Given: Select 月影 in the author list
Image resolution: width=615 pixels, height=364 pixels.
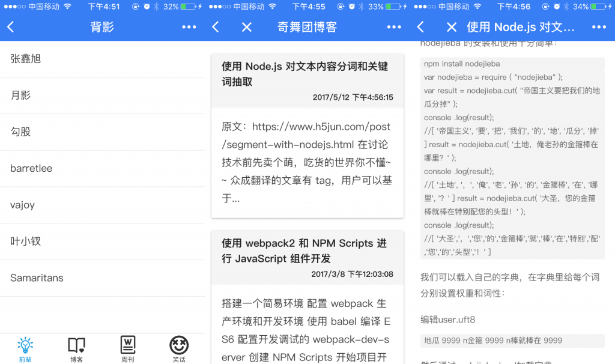Looking at the screenshot, I should tap(102, 96).
